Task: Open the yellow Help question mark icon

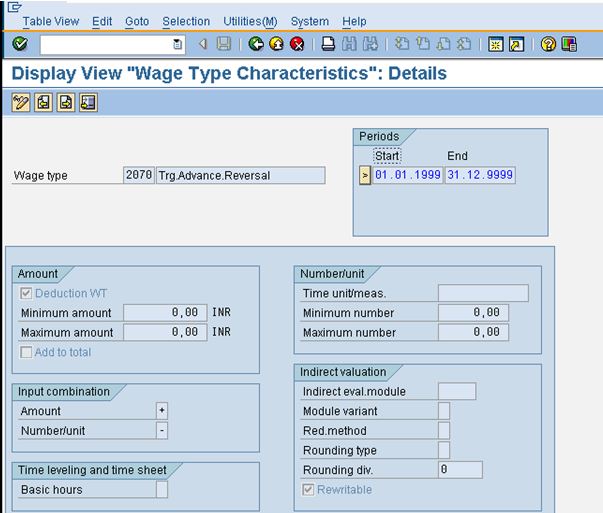Action: pyautogui.click(x=548, y=44)
